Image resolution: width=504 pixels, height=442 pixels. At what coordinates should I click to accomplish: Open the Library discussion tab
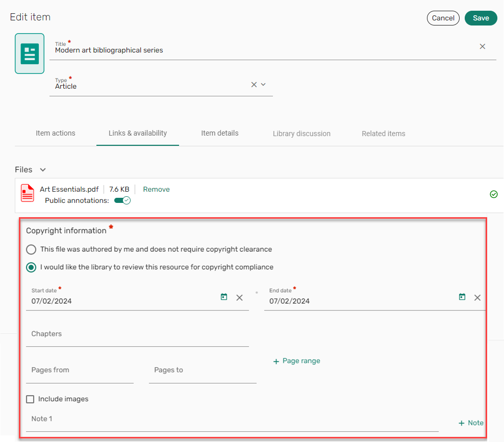(301, 134)
